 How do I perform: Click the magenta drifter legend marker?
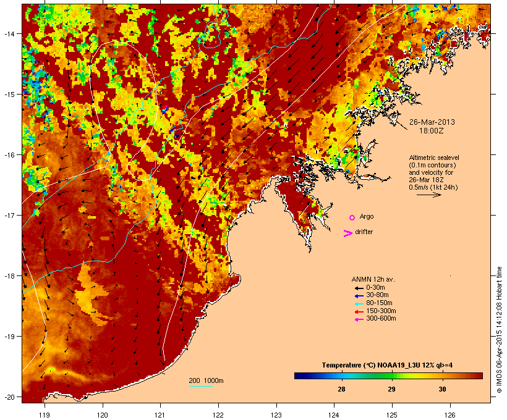tap(347, 233)
